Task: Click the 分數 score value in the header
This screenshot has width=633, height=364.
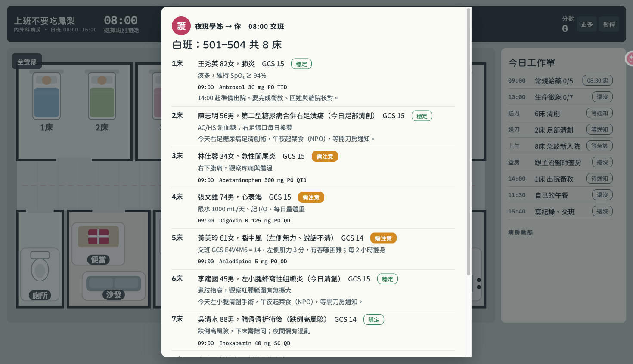Action: (x=565, y=29)
